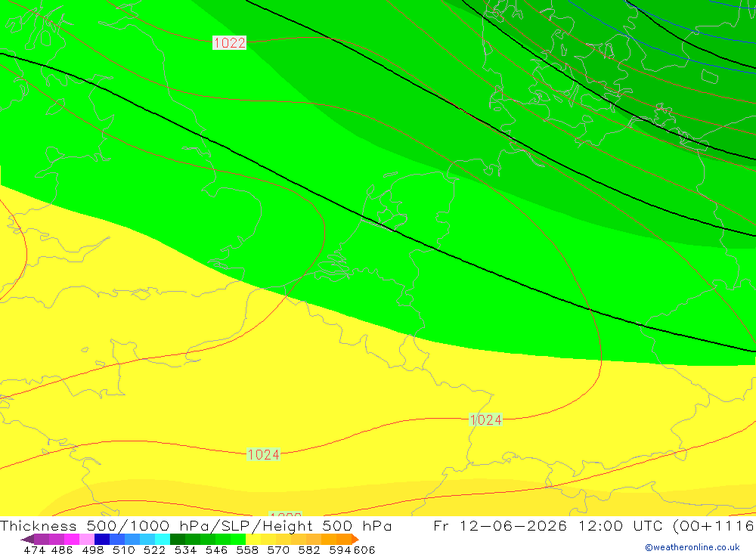Click the 498 legend value
The width and height of the screenshot is (756, 554).
(x=93, y=550)
